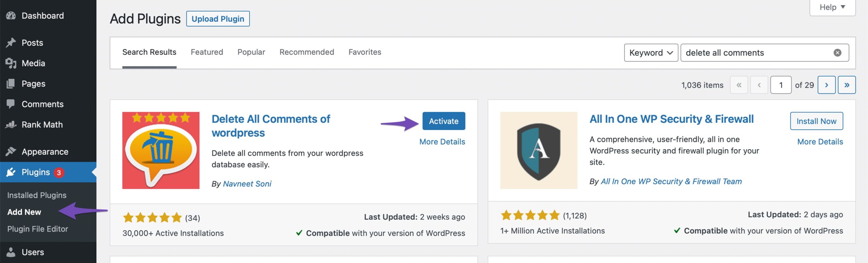
Task: Click the Plugins update count badge
Action: pos(59,173)
